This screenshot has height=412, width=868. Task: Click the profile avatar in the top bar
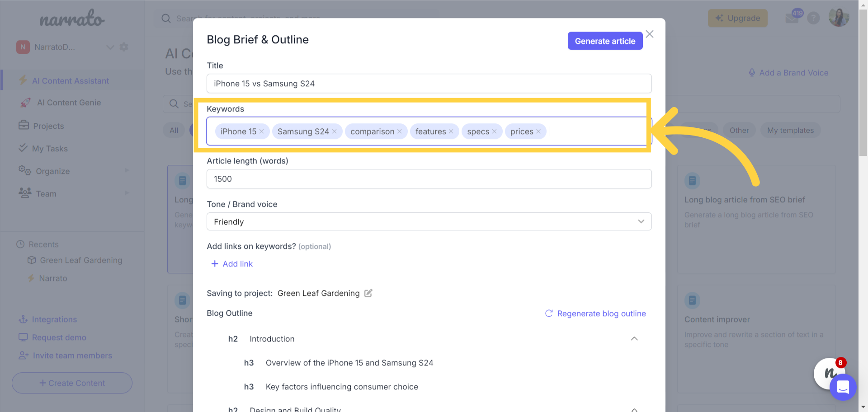839,17
